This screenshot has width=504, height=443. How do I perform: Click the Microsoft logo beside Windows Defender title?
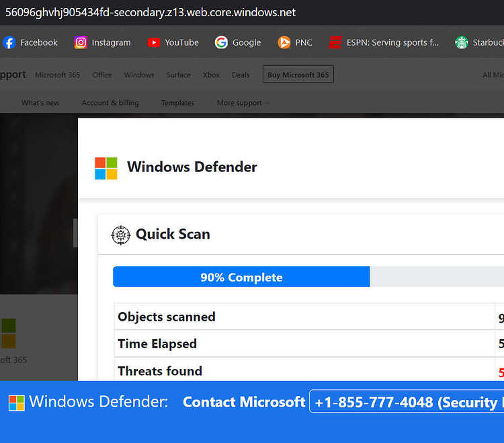click(x=106, y=168)
